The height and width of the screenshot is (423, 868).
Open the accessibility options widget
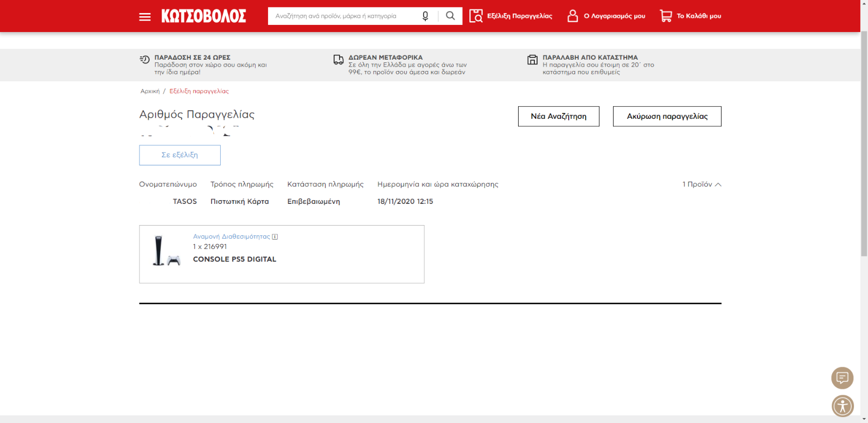pos(843,406)
